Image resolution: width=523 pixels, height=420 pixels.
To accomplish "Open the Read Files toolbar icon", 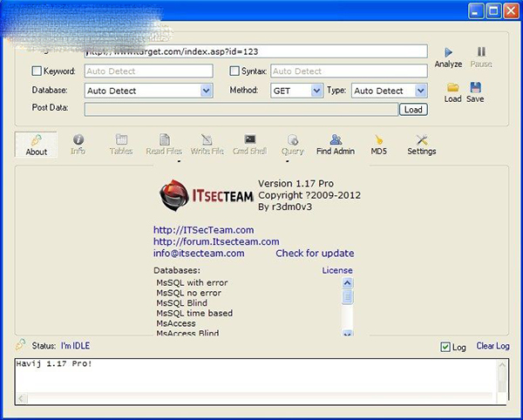I will [164, 139].
